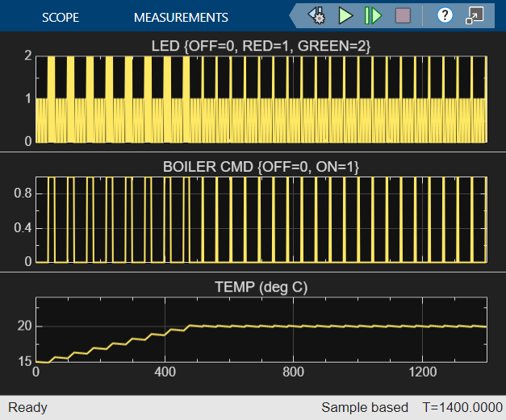Image resolution: width=506 pixels, height=420 pixels.
Task: Switch to the MEASUREMENTS tab
Action: (181, 18)
